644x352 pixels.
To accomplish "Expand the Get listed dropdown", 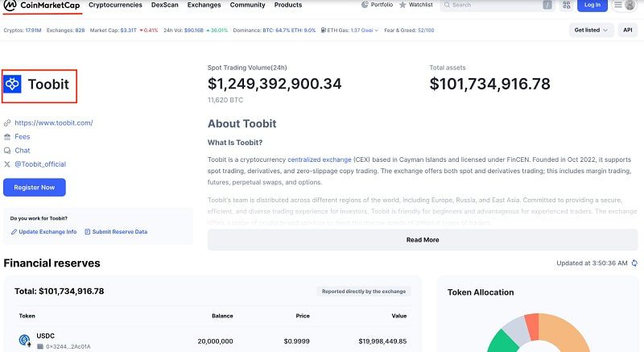I will [592, 30].
